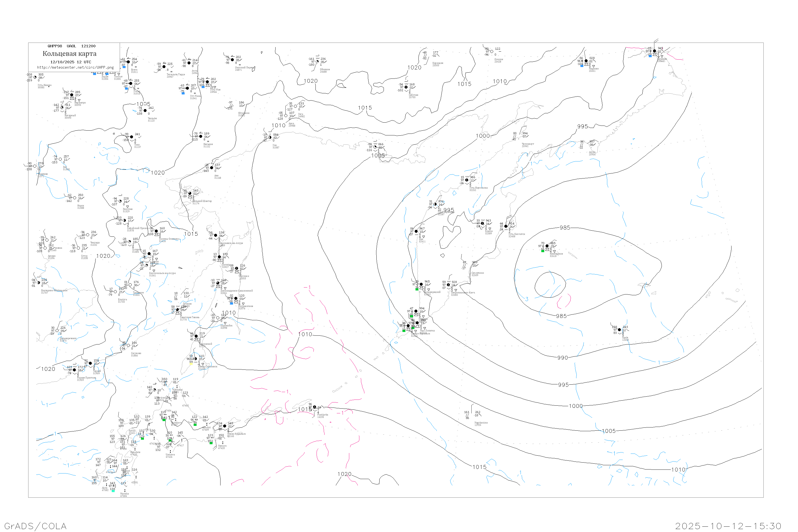Click the meteocenter.net UHPP.png URL text
This screenshot has width=798, height=532.
point(75,68)
